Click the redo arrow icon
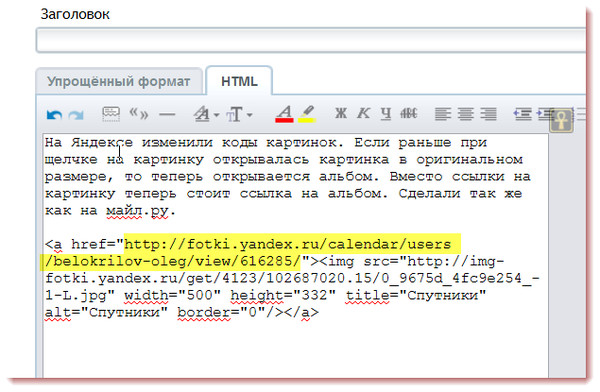Image resolution: width=600 pixels, height=392 pixels. (76, 114)
